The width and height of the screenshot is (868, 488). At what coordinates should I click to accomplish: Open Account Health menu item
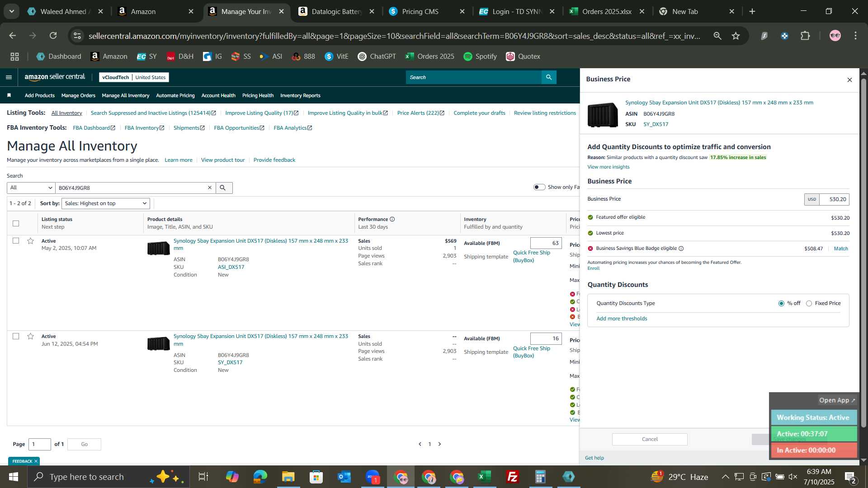pos(218,95)
